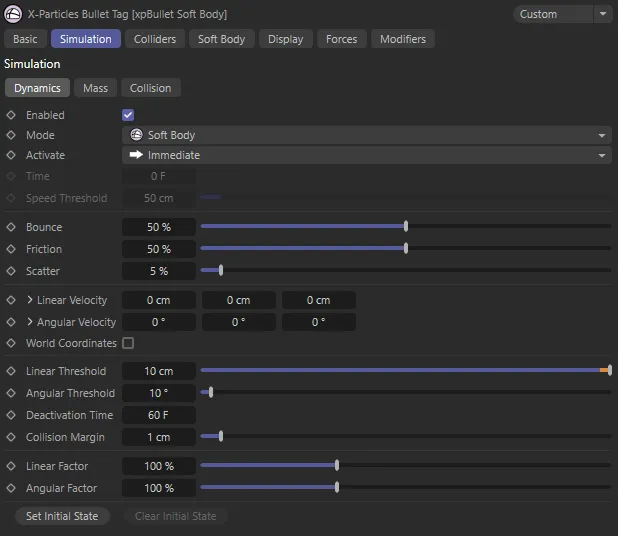Expand the Angular Velocity group
The width and height of the screenshot is (618, 536).
tap(30, 322)
